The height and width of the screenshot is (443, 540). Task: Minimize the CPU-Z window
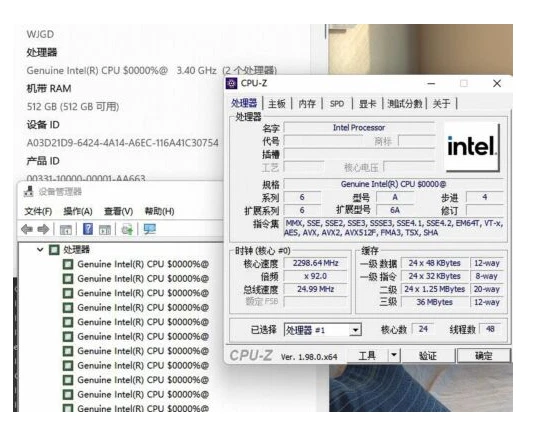click(431, 84)
